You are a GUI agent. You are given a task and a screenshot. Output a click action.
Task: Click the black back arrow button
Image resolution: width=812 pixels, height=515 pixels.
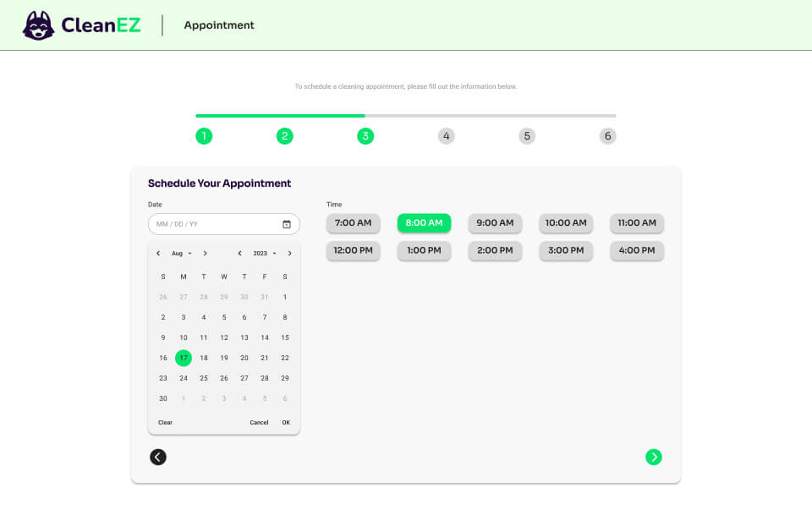[x=158, y=457]
